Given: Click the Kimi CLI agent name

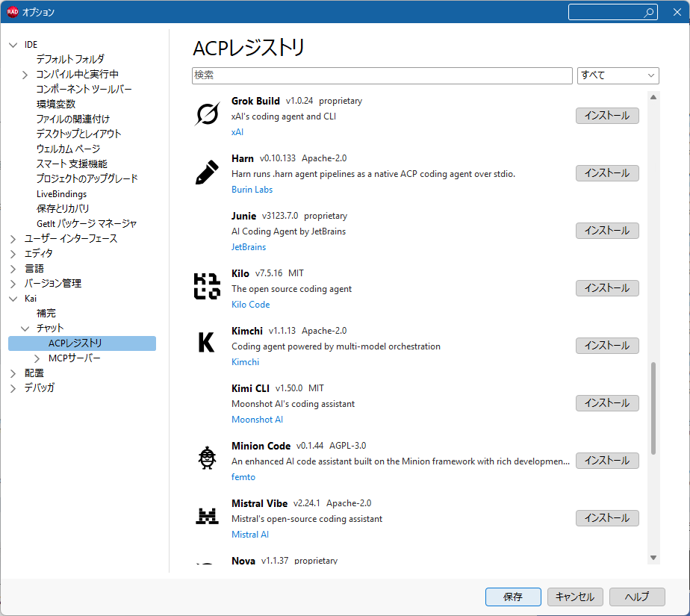Looking at the screenshot, I should click(250, 388).
